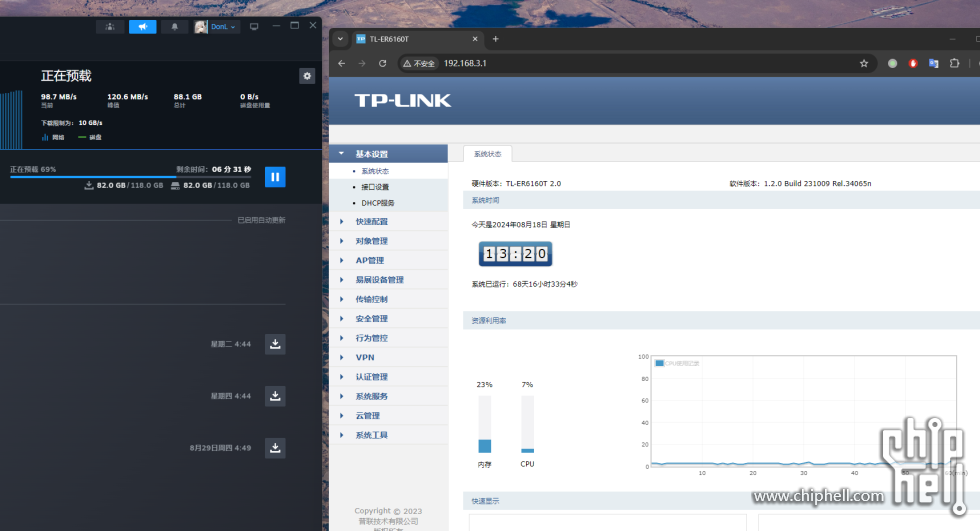
Task: Open Chrome extensions puzzle menu
Action: pyautogui.click(x=954, y=63)
